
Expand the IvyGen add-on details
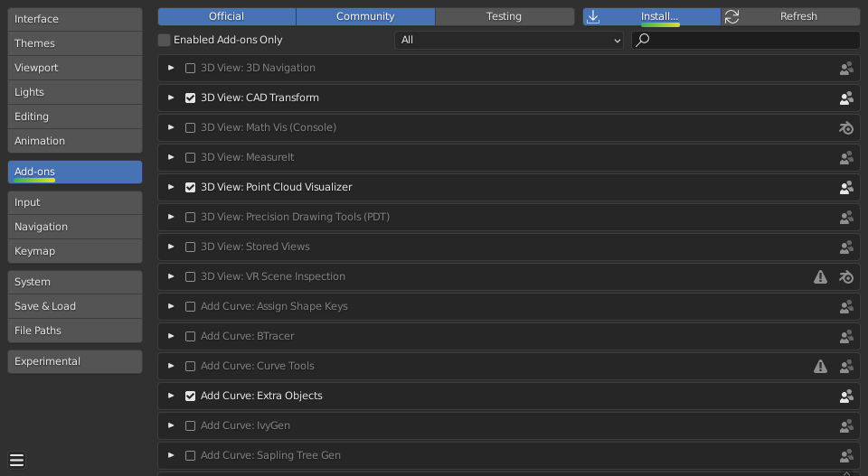[171, 426]
